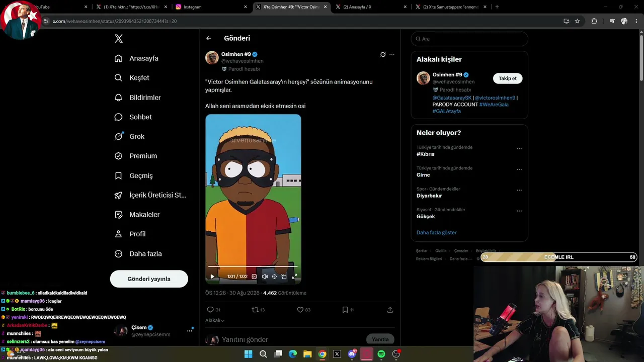Open the @GalatasaraySK mention link

tap(452, 98)
